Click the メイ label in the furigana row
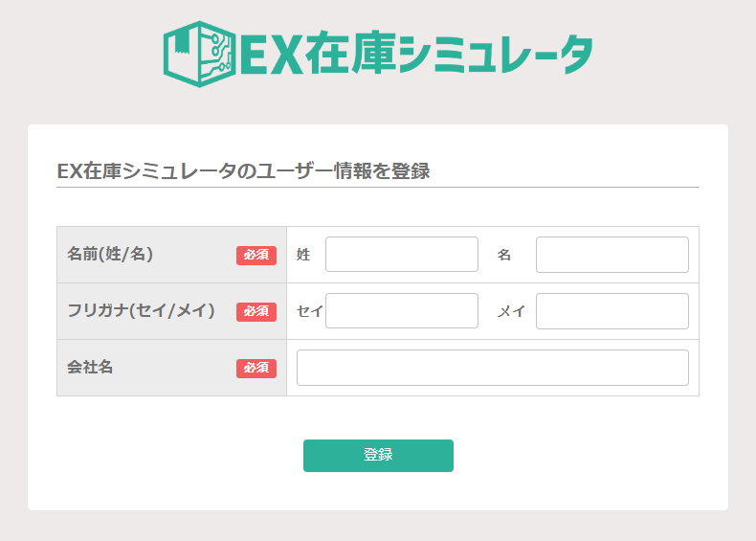 click(x=511, y=311)
